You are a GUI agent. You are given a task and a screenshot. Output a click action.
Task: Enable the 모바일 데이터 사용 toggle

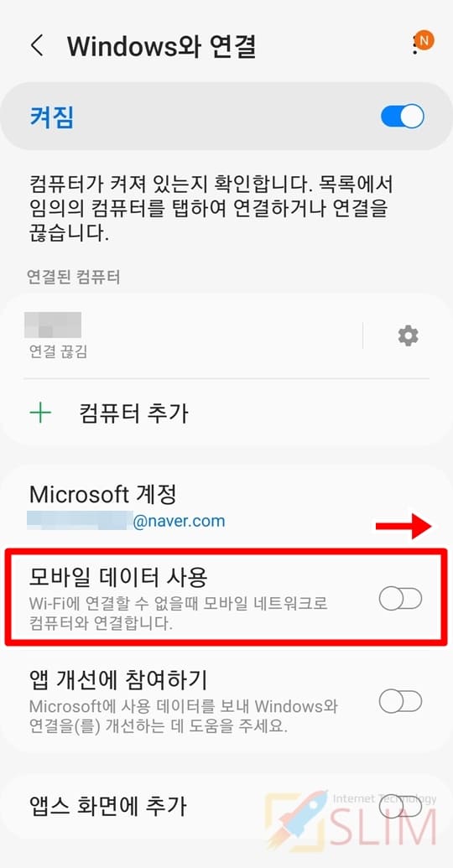[x=400, y=599]
